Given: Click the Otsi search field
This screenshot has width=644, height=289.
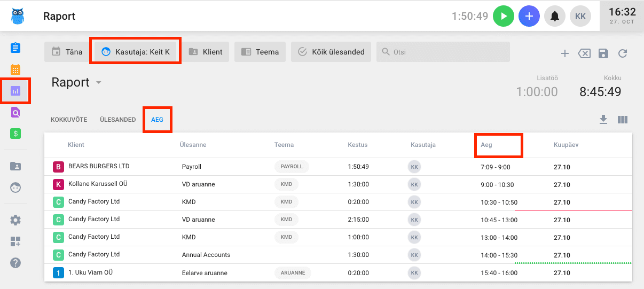Looking at the screenshot, I should tap(443, 52).
